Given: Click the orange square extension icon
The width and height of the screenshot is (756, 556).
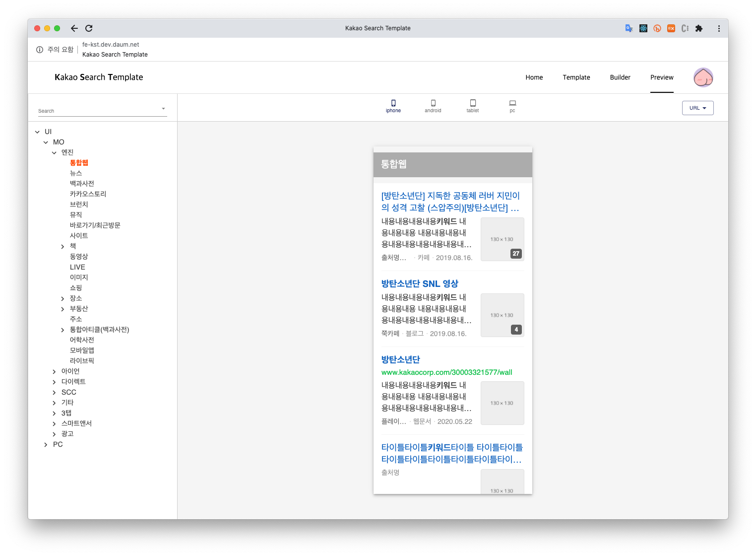Looking at the screenshot, I should [671, 28].
